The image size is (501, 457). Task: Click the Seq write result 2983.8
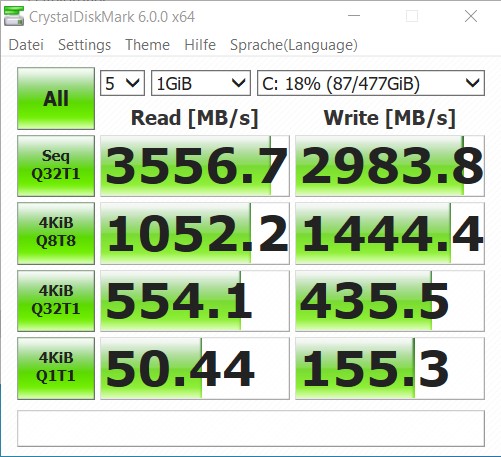point(390,166)
